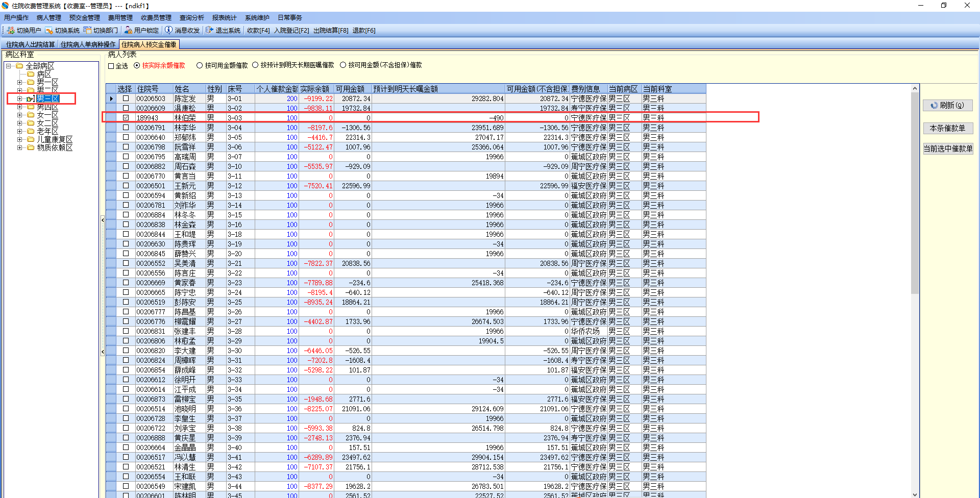The height and width of the screenshot is (498, 980).
Task: Click the 当前选中催款单 button
Action: tap(948, 148)
